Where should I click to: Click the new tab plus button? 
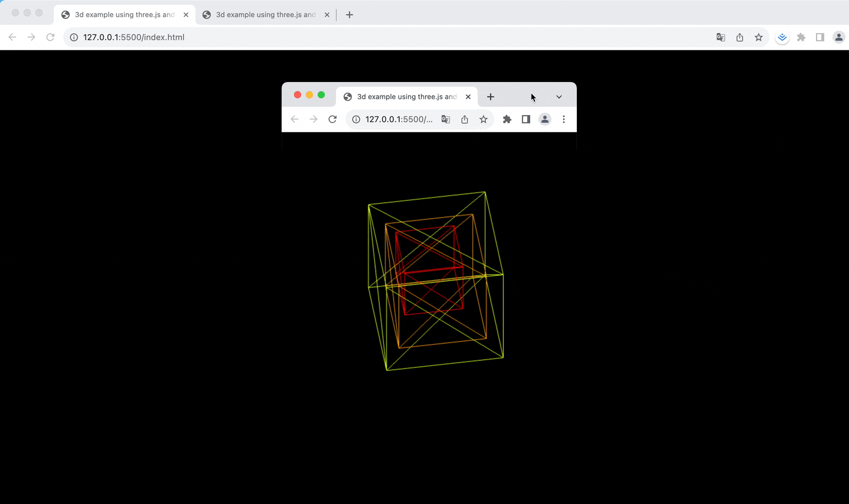click(349, 14)
